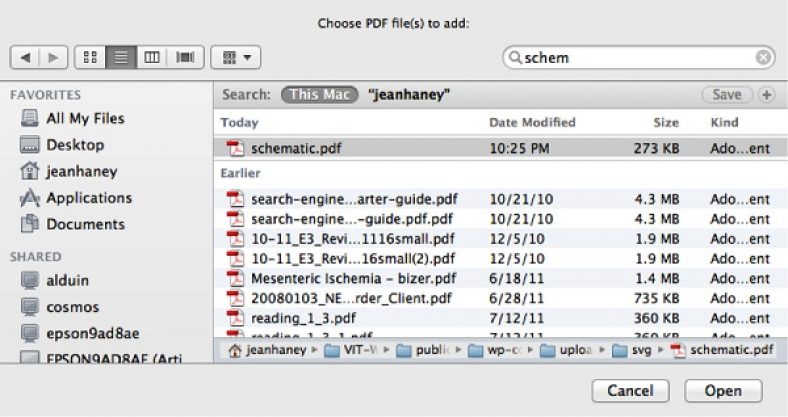Click VIT-W folder in path bar
Screen dimensions: 788x417
350,350
